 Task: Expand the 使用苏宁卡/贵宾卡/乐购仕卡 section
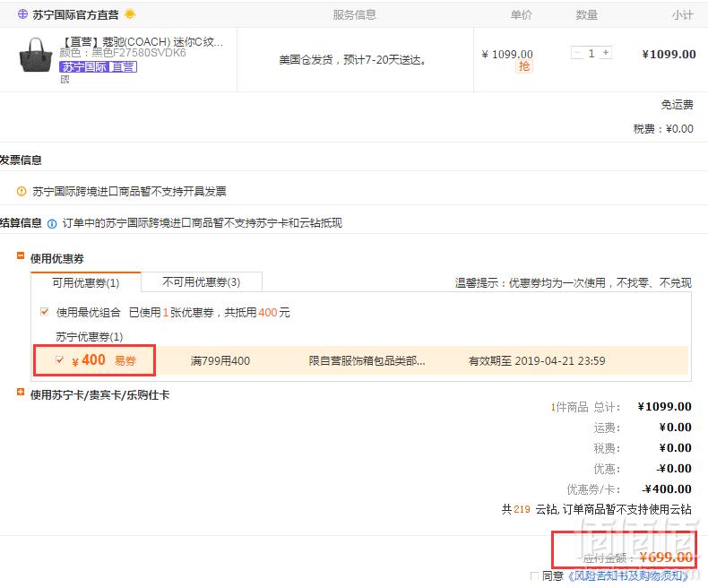21,392
